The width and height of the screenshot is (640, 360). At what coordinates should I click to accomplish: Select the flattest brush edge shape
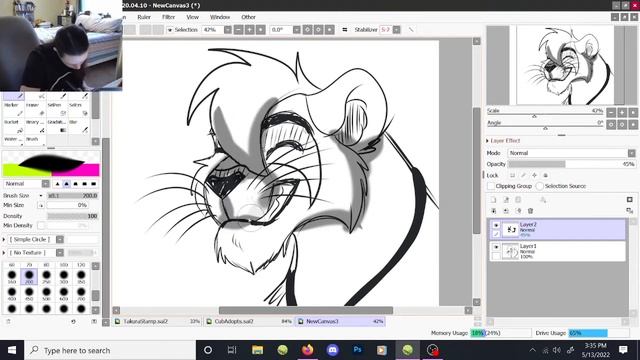[x=93, y=184]
